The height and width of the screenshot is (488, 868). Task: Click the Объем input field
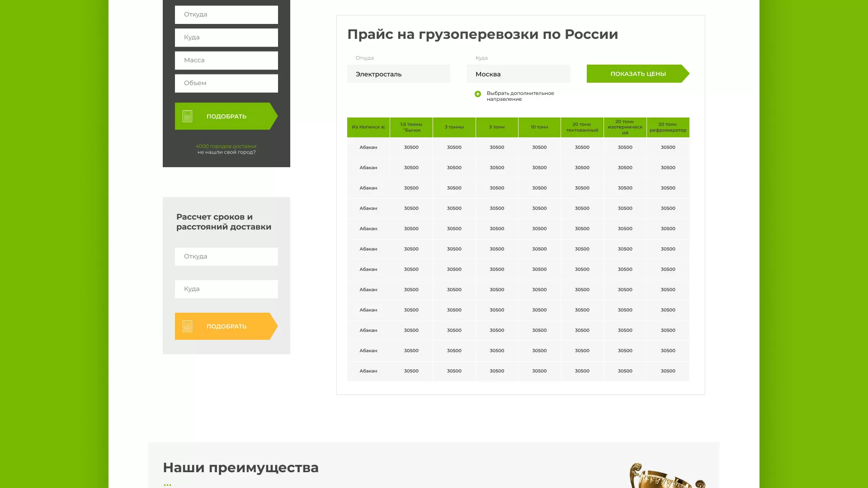226,83
